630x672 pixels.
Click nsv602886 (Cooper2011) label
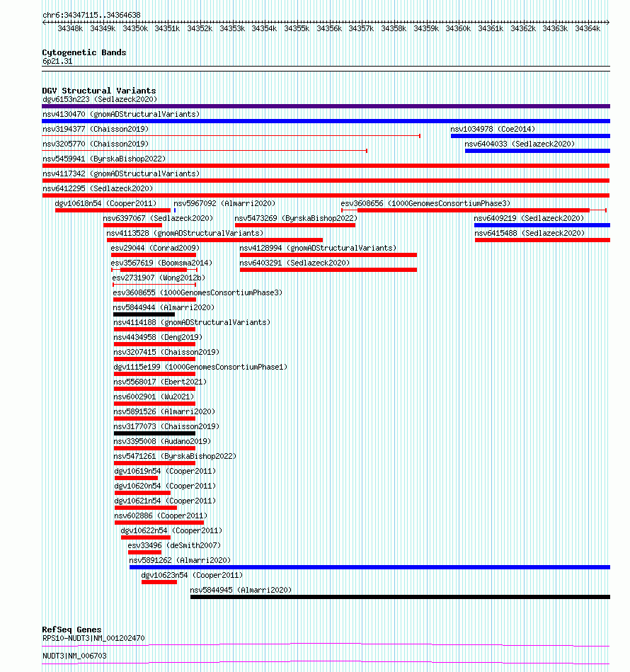click(x=161, y=516)
